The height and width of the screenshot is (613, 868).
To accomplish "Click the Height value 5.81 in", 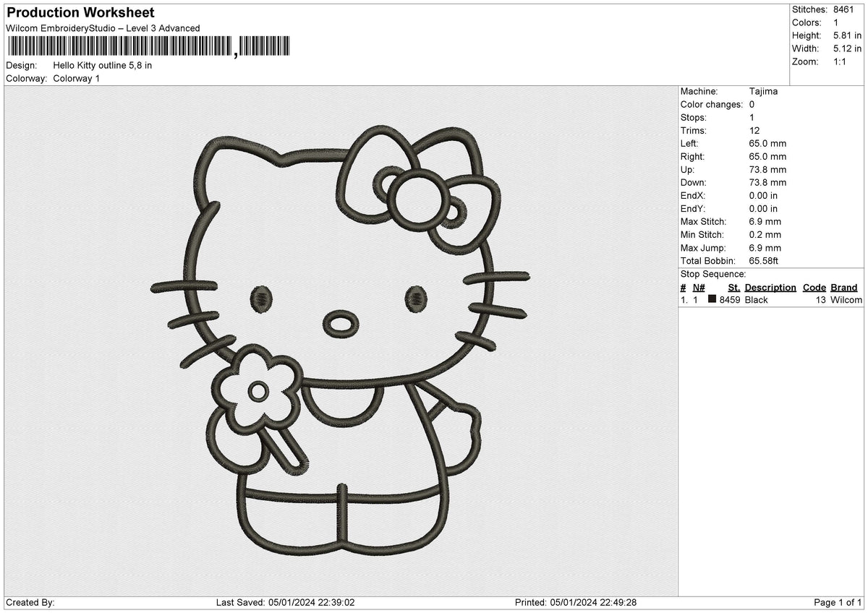I will 847,35.
